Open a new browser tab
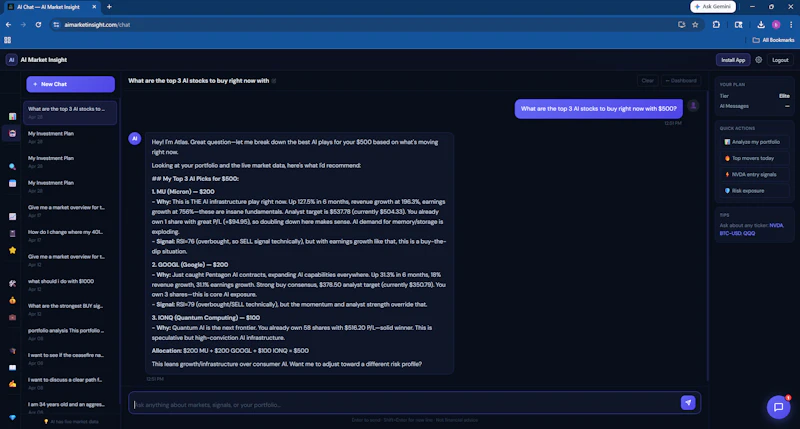The height and width of the screenshot is (429, 800). point(109,7)
